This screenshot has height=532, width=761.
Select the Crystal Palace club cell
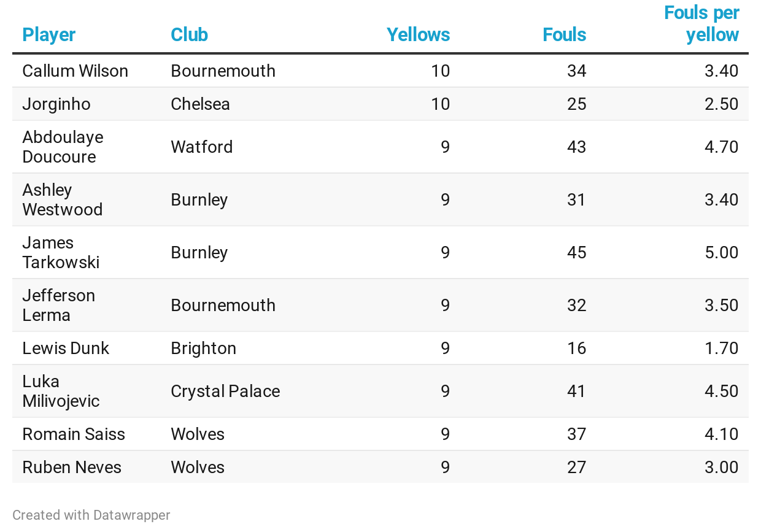click(225, 391)
